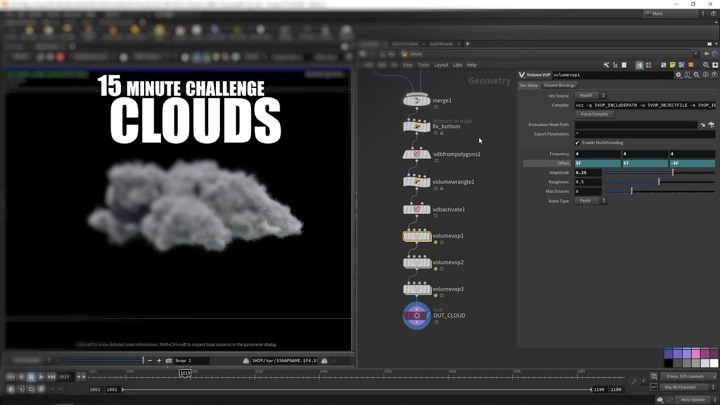Adjust the Max Octaves slider
This screenshot has width=720, height=405.
[x=659, y=191]
